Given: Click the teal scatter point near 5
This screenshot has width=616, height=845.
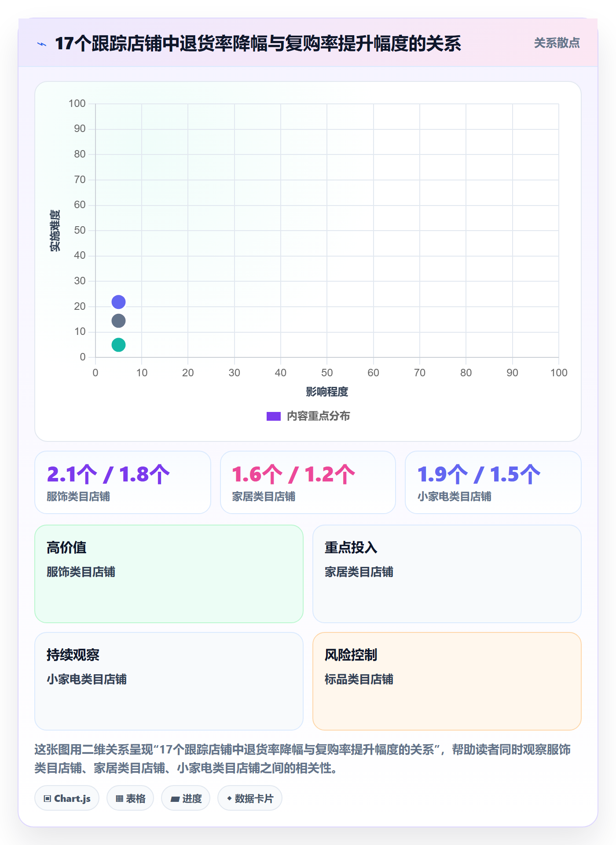Looking at the screenshot, I should tap(118, 345).
